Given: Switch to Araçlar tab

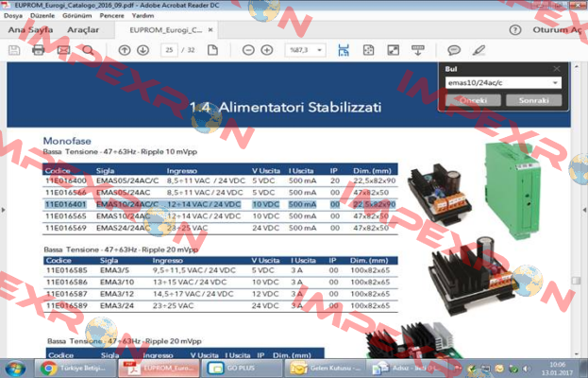Looking at the screenshot, I should [x=83, y=30].
